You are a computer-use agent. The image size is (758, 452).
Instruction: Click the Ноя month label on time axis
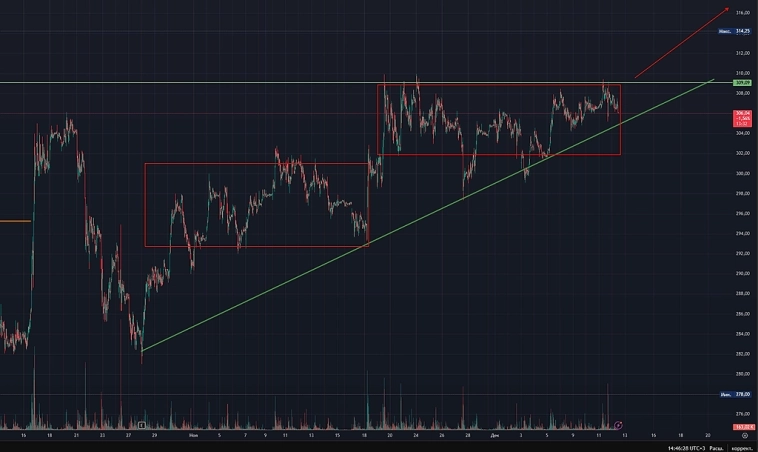(193, 436)
